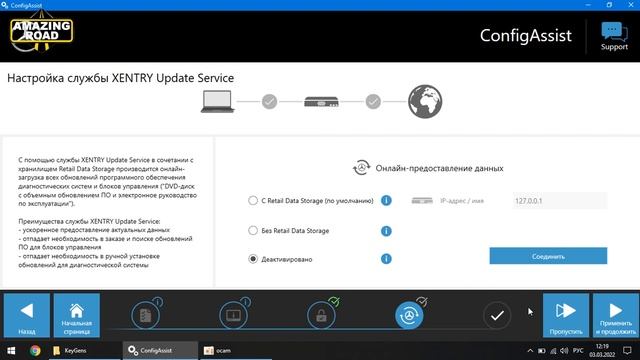The height and width of the screenshot is (360, 640).
Task: Click the IP address field showing 127.0.0.1
Action: pos(559,201)
